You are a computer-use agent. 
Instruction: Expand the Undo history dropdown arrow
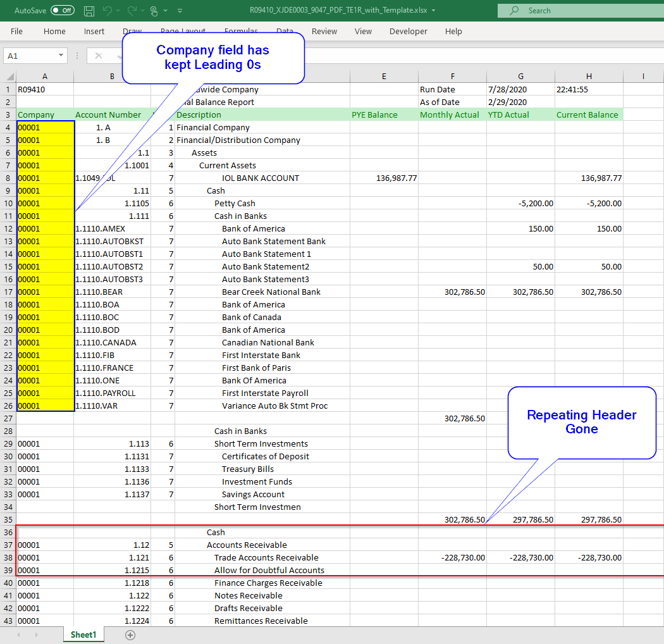[118, 11]
